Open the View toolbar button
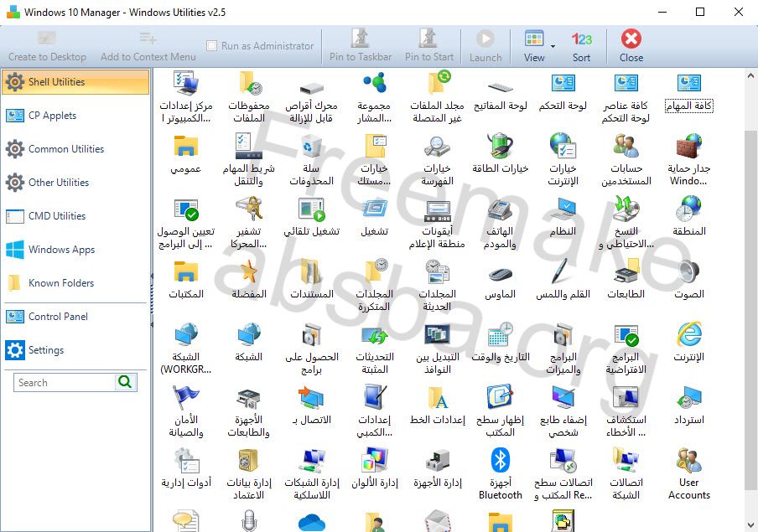This screenshot has width=758, height=532. click(534, 46)
